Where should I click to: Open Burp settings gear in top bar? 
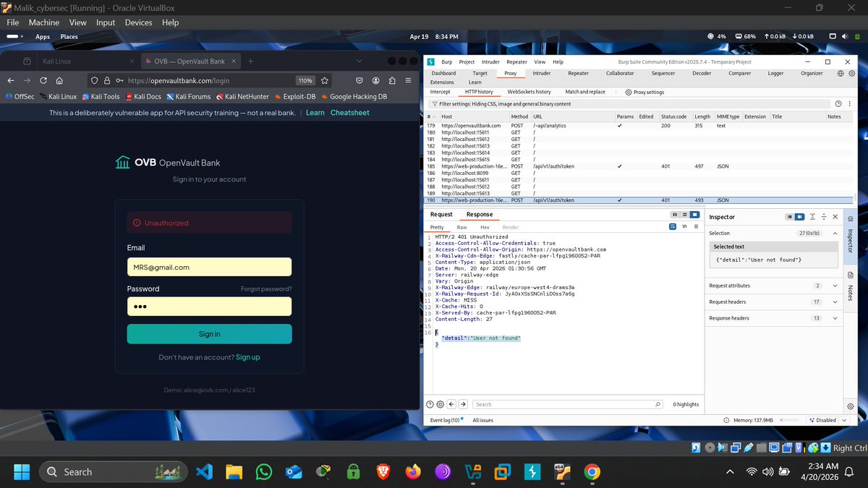(851, 73)
